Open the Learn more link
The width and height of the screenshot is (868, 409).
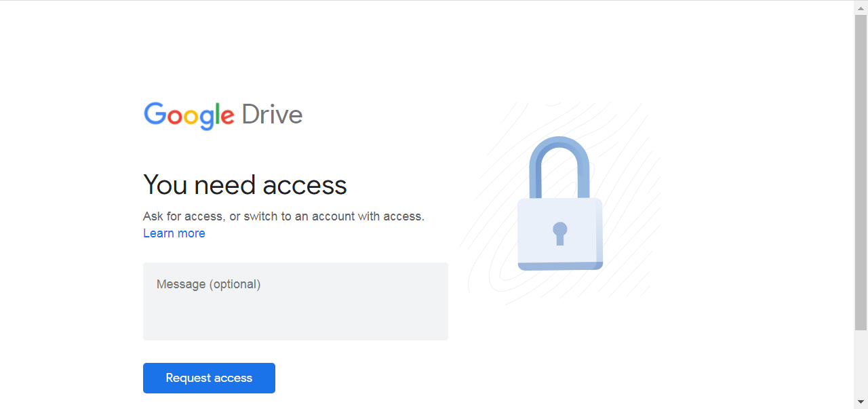click(174, 233)
